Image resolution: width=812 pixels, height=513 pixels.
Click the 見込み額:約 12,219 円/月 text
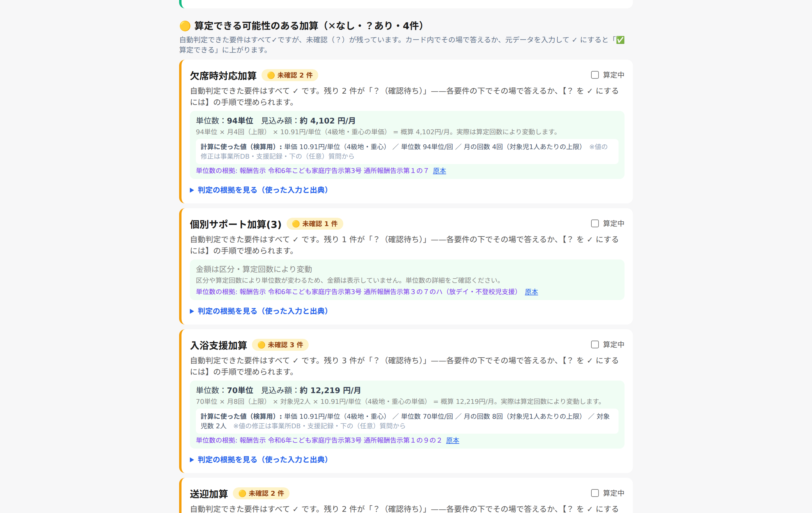311,390
